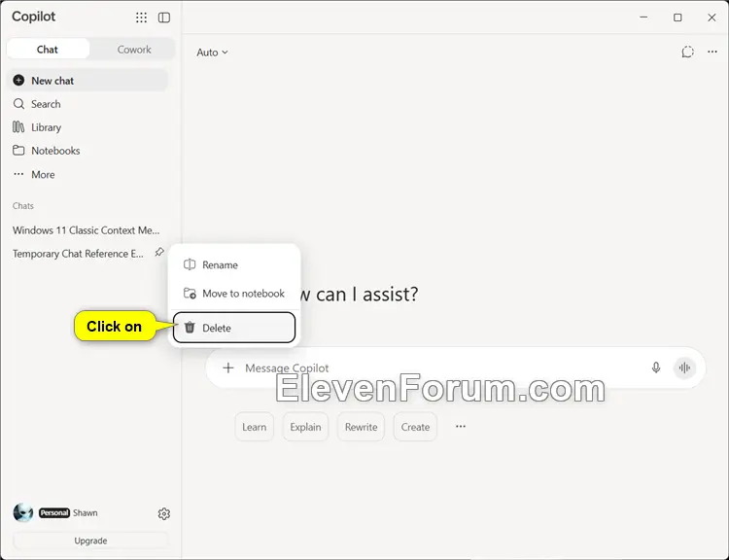Choose Move to notebook from menu

[x=234, y=293]
